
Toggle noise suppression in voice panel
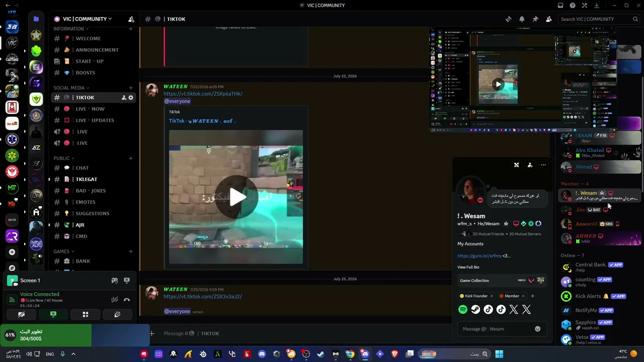tap(115, 300)
